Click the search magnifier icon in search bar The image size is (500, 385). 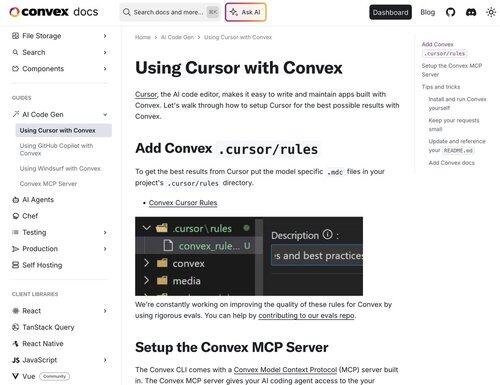coord(126,12)
